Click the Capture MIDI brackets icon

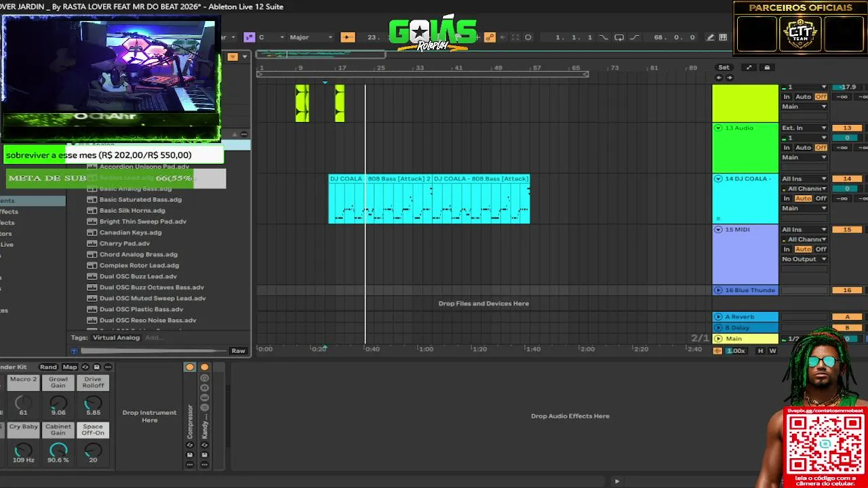(x=515, y=37)
